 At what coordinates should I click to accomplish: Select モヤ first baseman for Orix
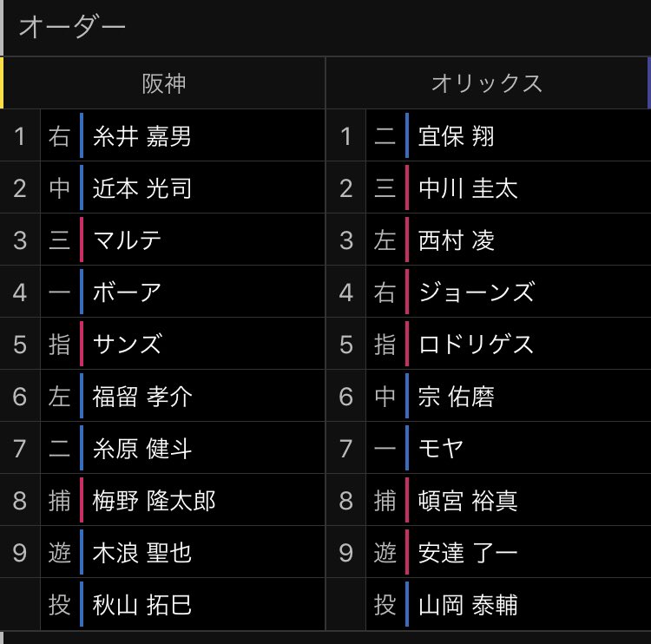(x=489, y=448)
